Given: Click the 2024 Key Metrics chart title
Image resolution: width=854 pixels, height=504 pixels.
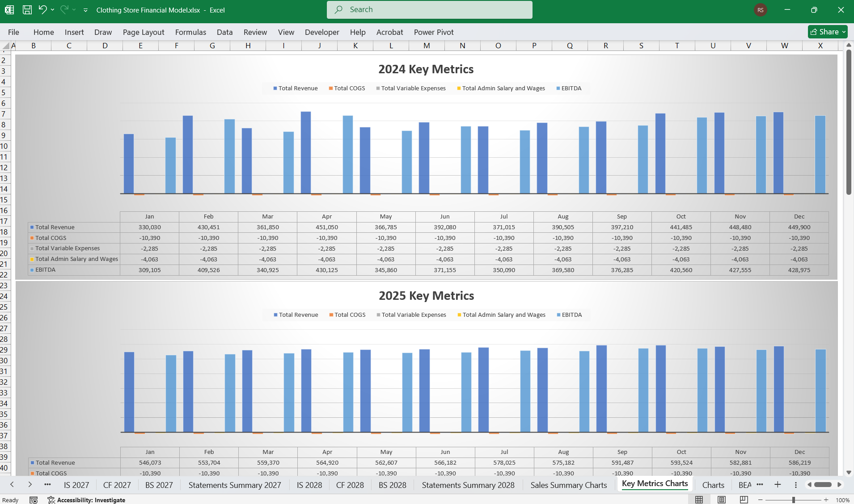Looking at the screenshot, I should (426, 69).
